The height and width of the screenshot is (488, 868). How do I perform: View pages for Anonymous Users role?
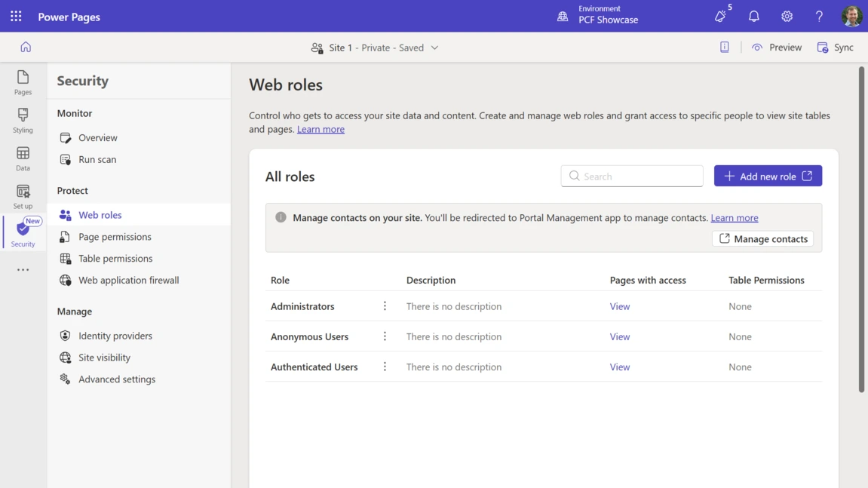619,336
